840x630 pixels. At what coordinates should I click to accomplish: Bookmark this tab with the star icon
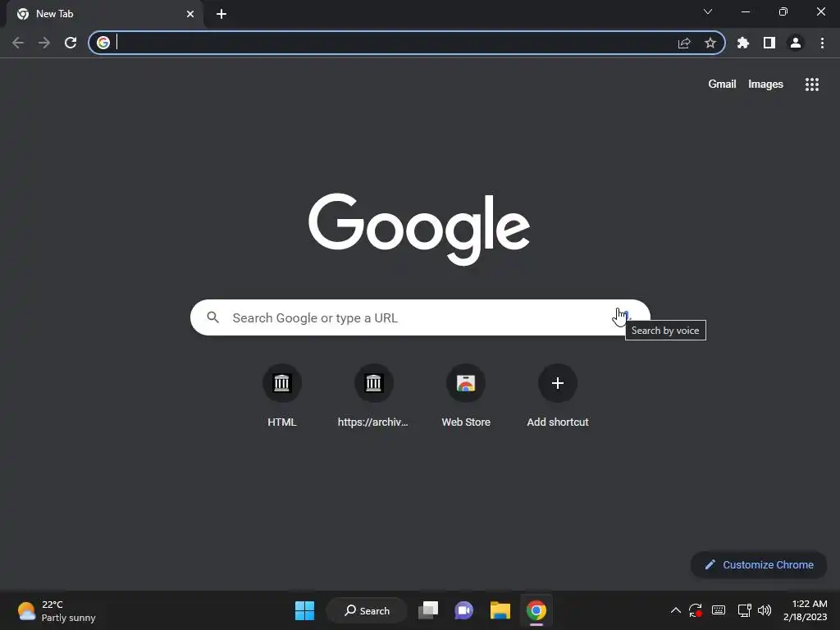point(710,43)
